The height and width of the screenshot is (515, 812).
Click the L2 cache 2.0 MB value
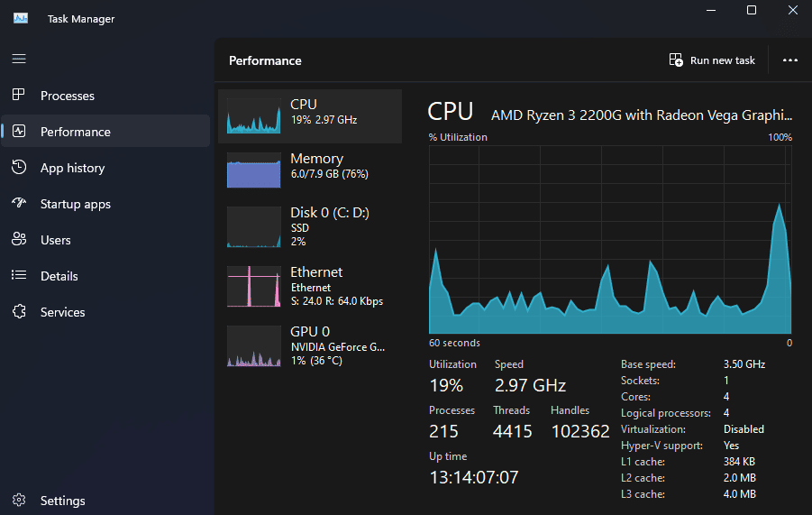click(740, 478)
